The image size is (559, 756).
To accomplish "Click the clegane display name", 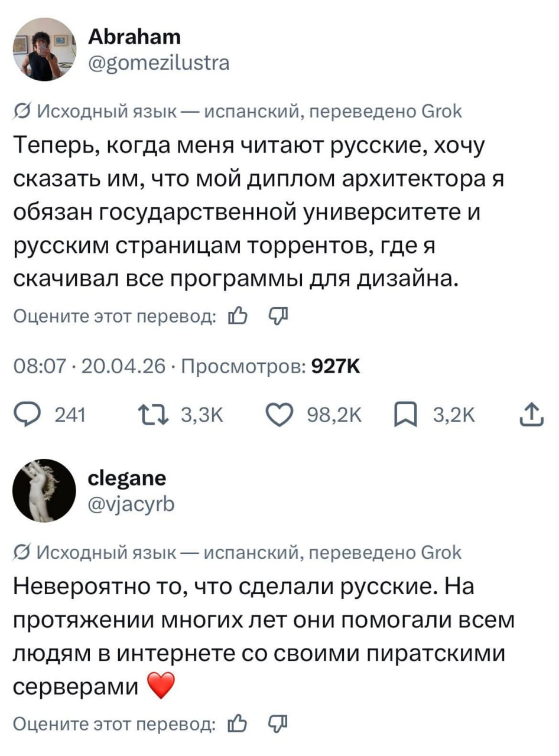I will coord(126,478).
